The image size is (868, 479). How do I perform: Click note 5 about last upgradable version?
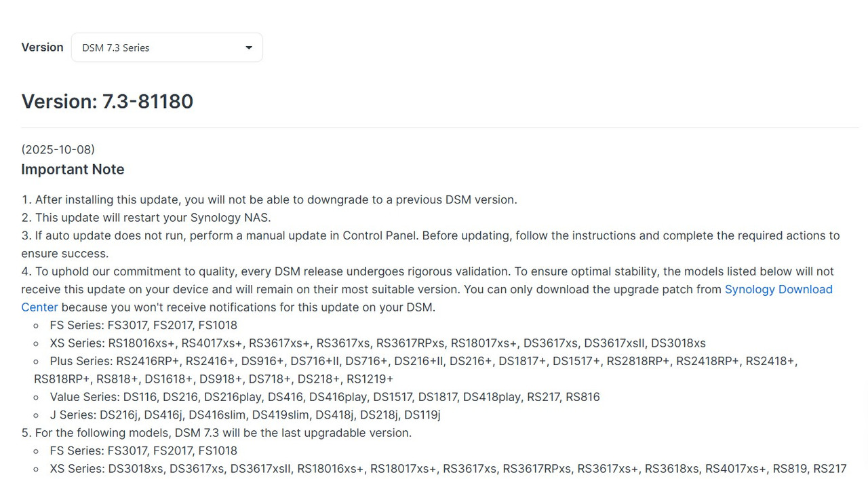point(216,433)
